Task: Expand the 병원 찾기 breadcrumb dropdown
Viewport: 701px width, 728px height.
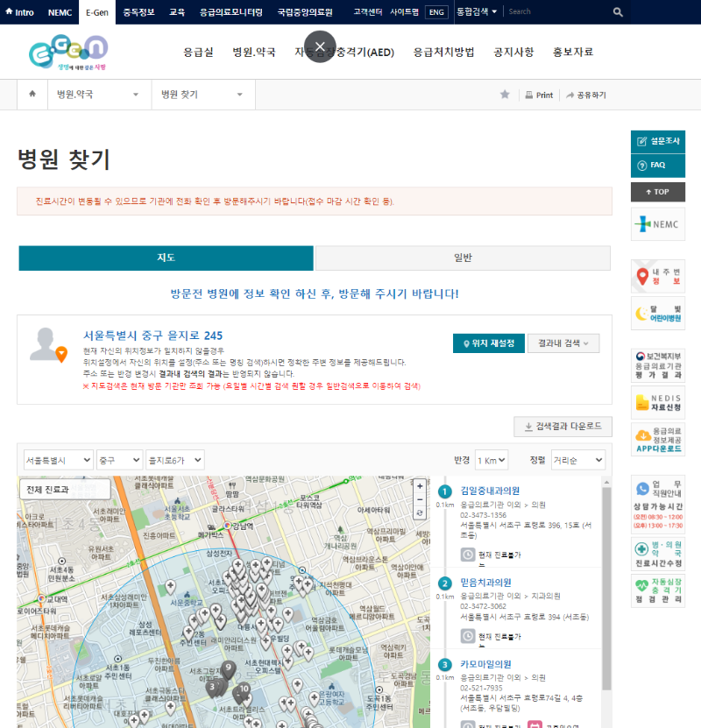Action: (203, 95)
